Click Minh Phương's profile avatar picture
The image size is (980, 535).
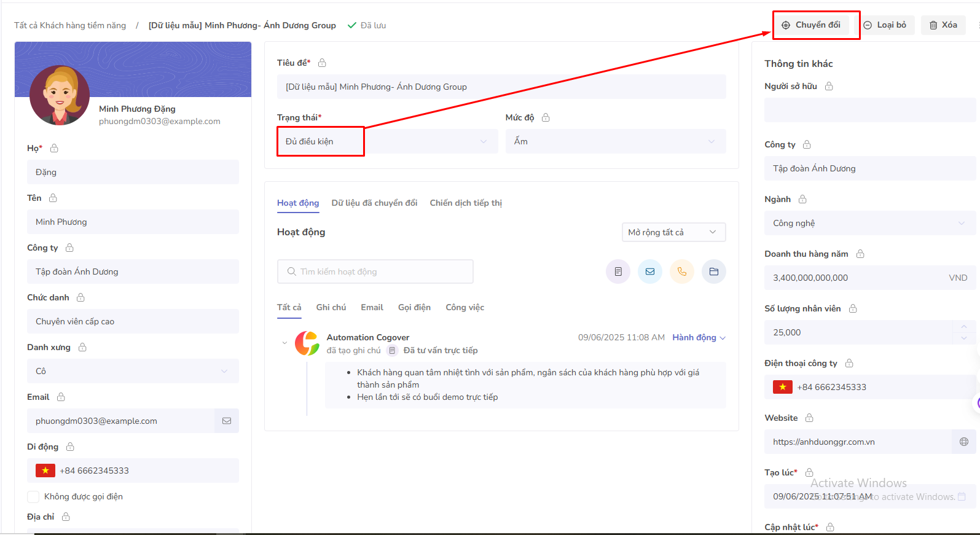pyautogui.click(x=60, y=95)
